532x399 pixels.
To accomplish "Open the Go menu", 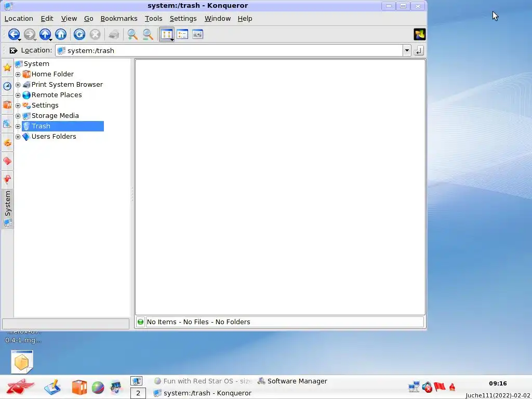I will [88, 18].
